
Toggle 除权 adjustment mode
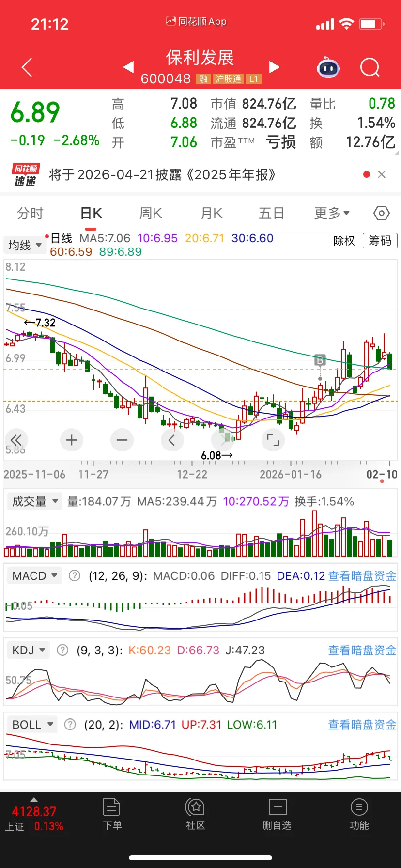[344, 241]
